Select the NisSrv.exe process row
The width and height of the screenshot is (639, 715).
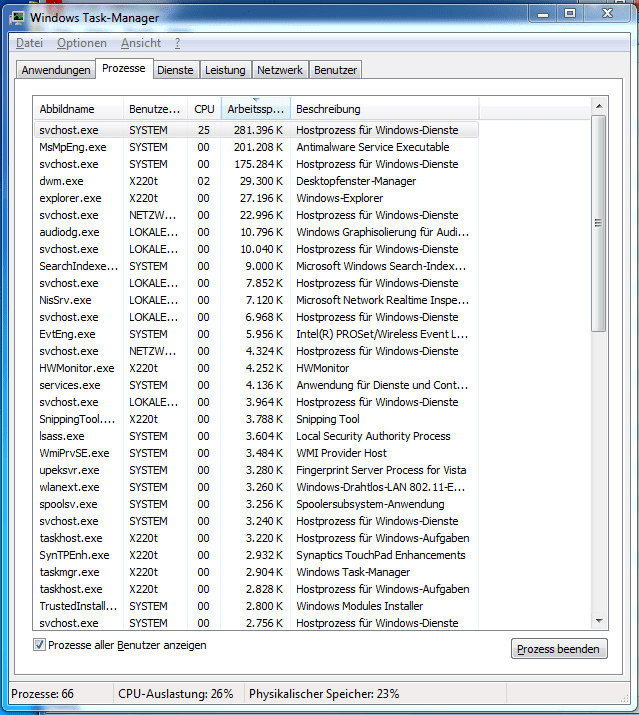[256, 300]
